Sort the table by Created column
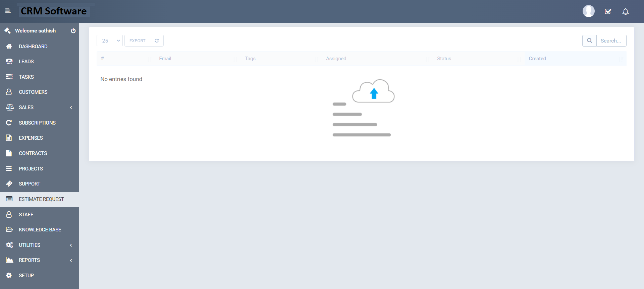644x289 pixels. pyautogui.click(x=537, y=59)
